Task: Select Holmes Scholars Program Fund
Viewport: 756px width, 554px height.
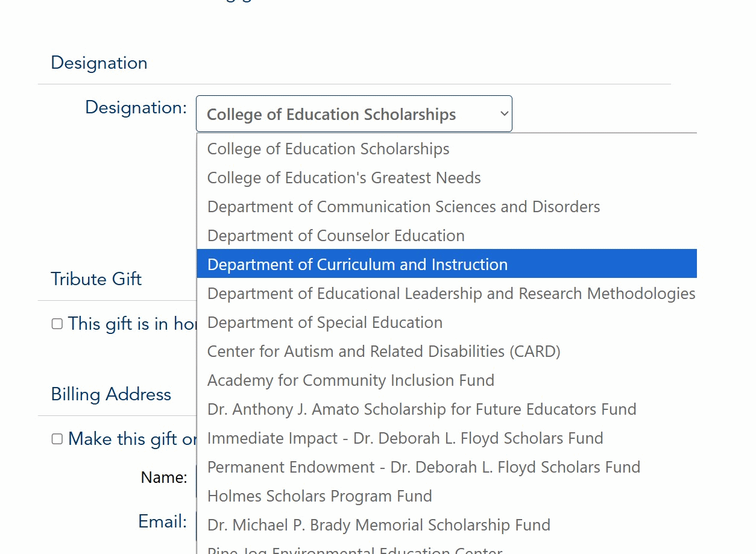Action: (320, 496)
